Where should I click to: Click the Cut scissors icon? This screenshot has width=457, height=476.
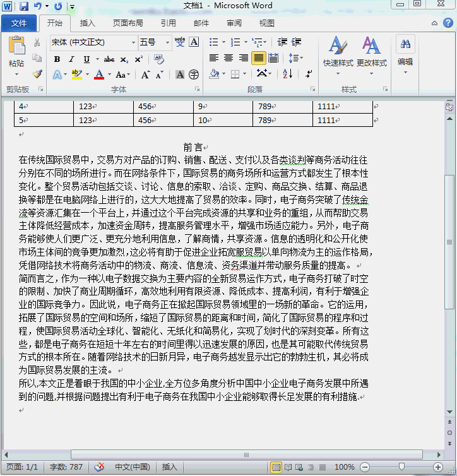tap(37, 42)
